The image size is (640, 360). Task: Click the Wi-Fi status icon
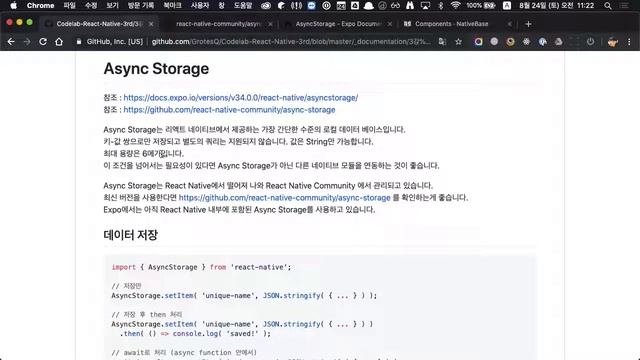tap(456, 6)
